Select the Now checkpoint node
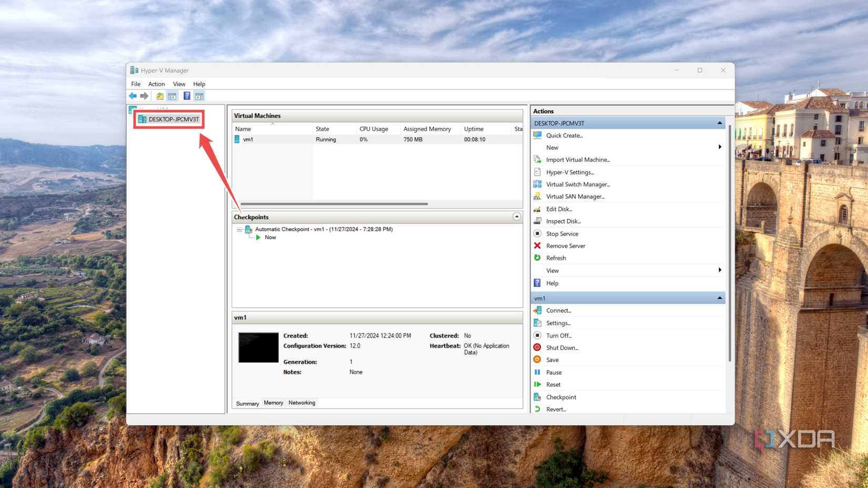Viewport: 868px width, 488px height. (x=270, y=238)
